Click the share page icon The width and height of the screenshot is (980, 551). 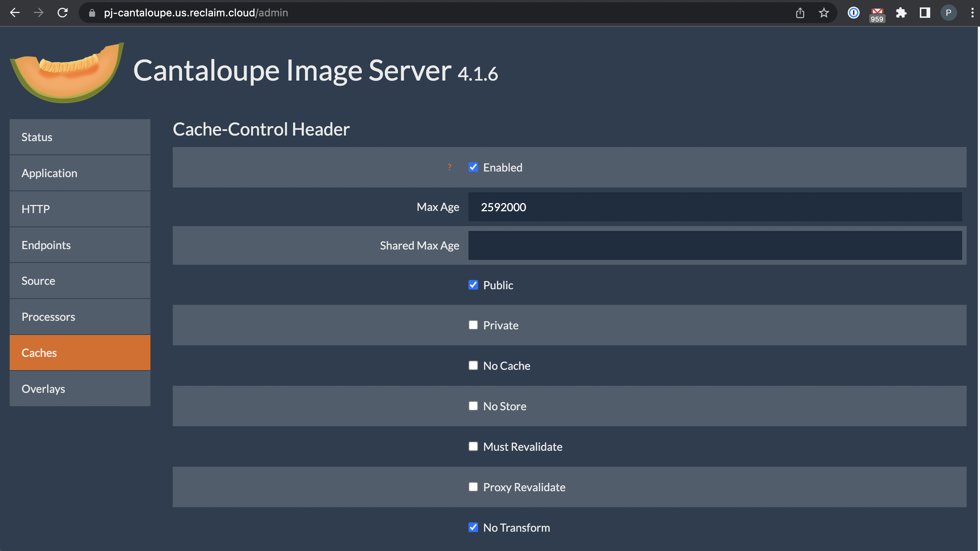click(x=800, y=13)
